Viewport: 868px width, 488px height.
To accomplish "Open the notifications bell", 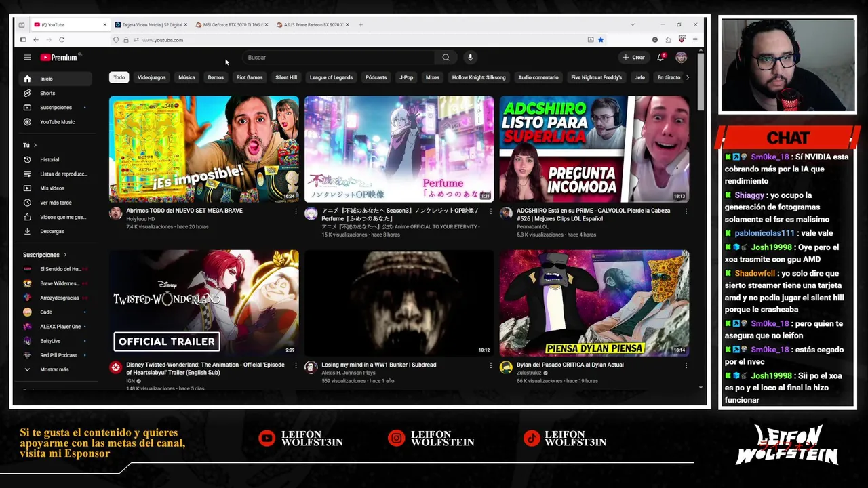I will pyautogui.click(x=660, y=58).
